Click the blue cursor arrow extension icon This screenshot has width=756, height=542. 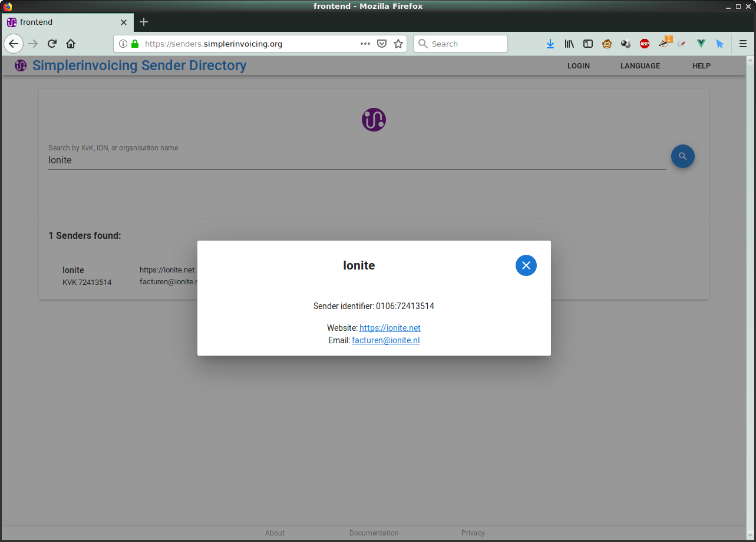tap(719, 44)
